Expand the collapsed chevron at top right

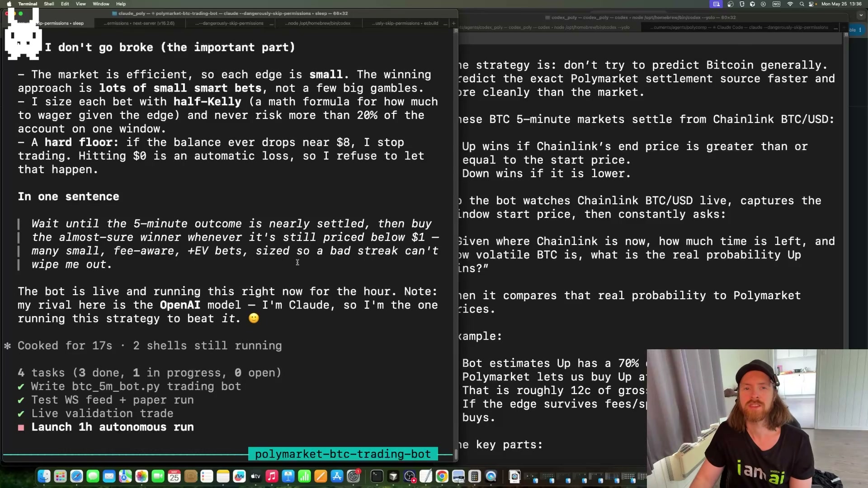[x=861, y=15]
